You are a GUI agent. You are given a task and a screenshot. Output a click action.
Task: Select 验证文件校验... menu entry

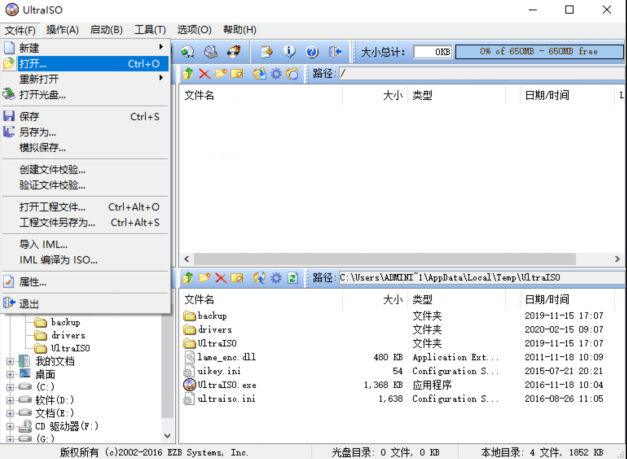click(86, 185)
